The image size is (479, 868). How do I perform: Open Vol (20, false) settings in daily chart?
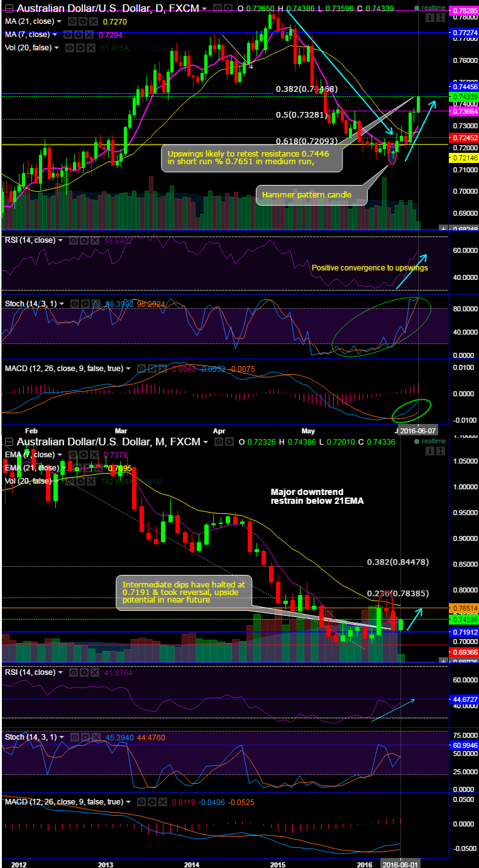pos(80,48)
